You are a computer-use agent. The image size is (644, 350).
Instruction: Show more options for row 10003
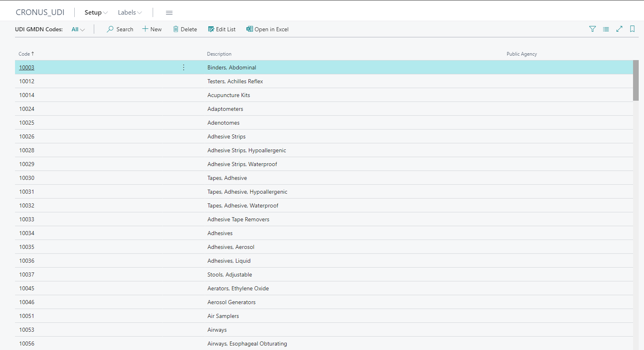[184, 67]
